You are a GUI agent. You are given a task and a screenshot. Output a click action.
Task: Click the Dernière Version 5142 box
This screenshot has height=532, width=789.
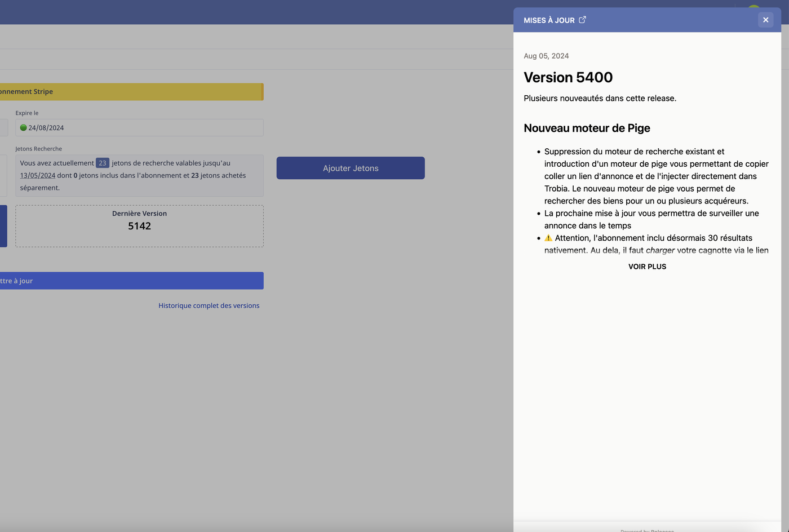coord(139,226)
